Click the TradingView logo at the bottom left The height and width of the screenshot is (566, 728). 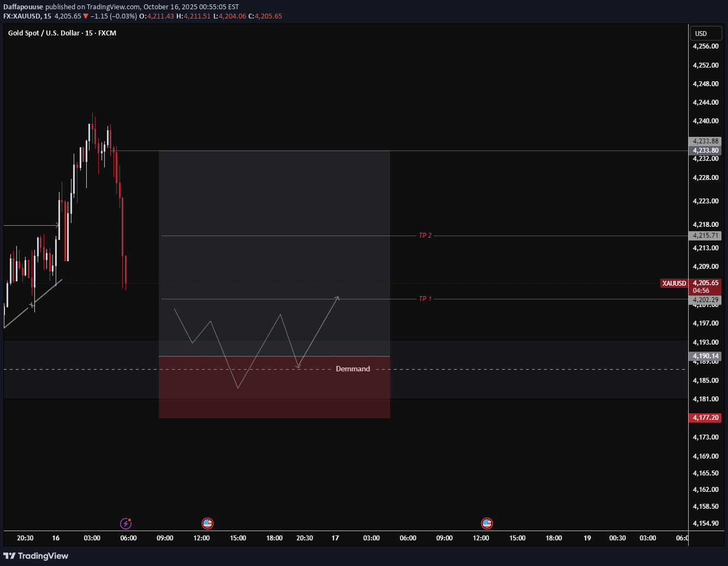pyautogui.click(x=36, y=556)
